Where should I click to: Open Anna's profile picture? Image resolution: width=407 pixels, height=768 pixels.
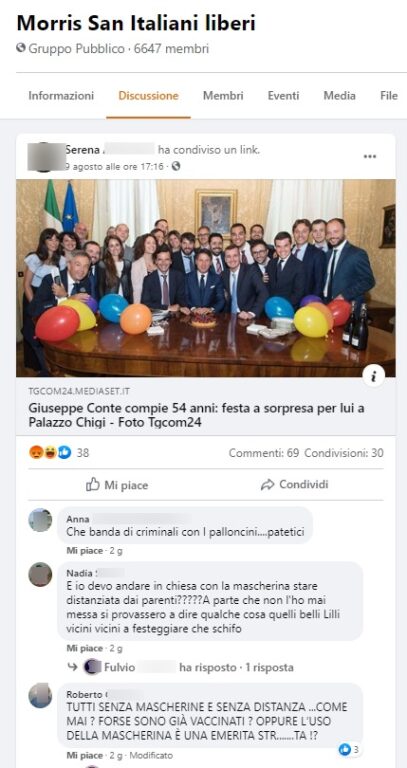40,520
